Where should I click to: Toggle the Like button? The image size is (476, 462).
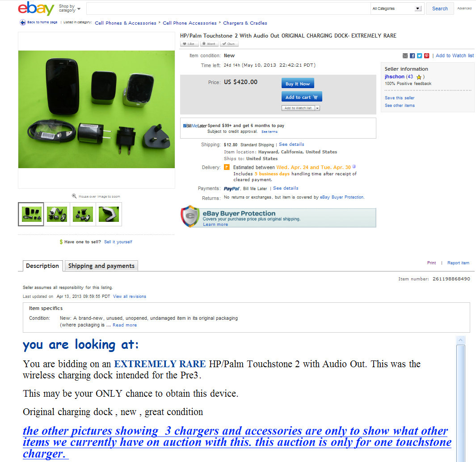[x=190, y=44]
